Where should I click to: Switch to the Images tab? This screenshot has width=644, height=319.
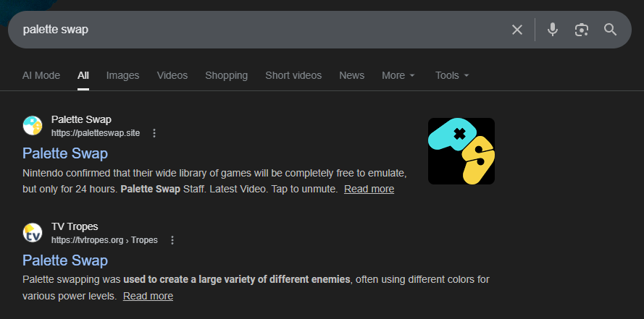[x=123, y=75]
